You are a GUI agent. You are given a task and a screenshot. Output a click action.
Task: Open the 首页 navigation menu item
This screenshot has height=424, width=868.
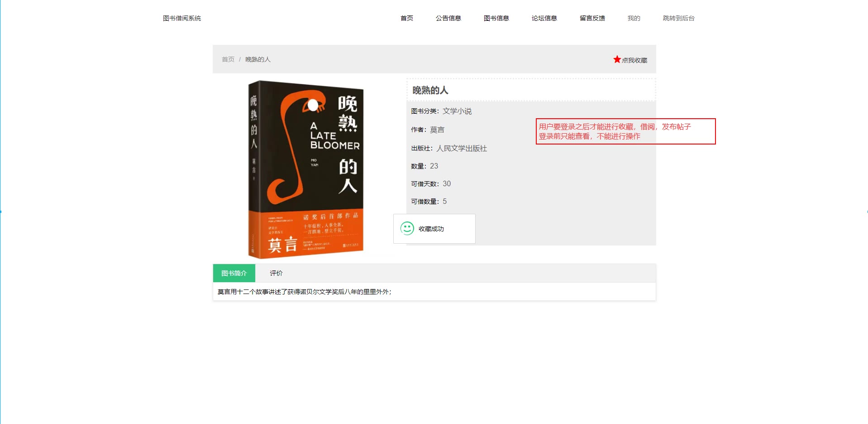(x=406, y=18)
